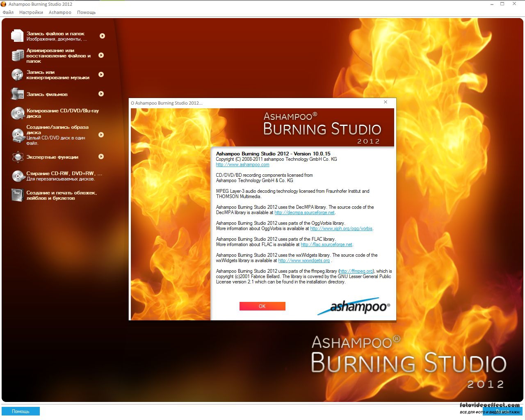Image resolution: width=525 pixels, height=420 pixels.
Task: Open the decmpa.sourceforge.net link
Action: pyautogui.click(x=305, y=212)
